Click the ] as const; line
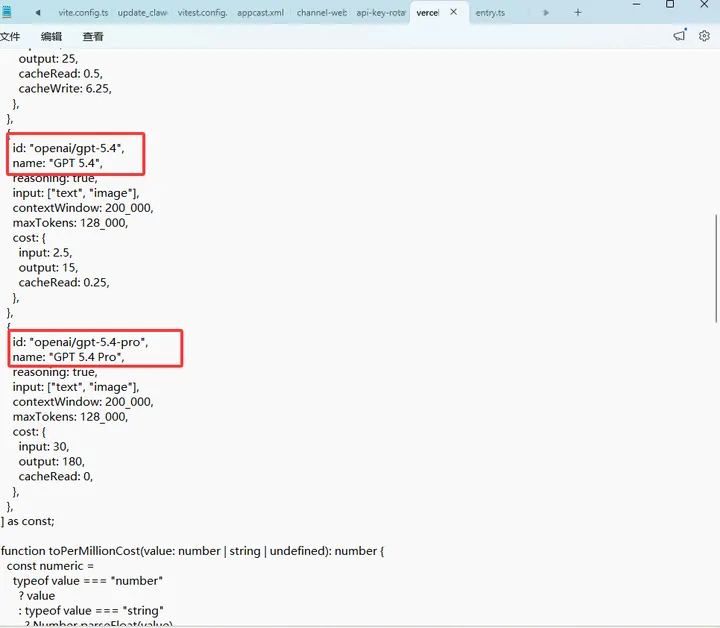The height and width of the screenshot is (628, 720). click(28, 521)
